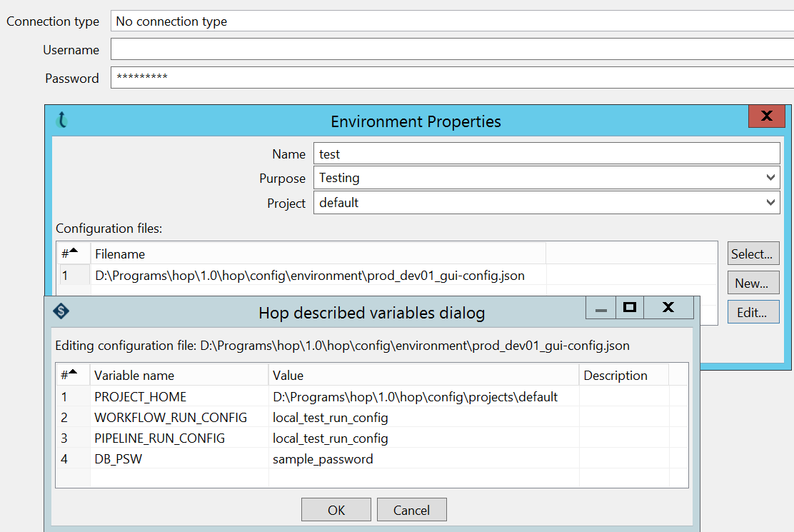Sort config files by # column header

point(74,254)
